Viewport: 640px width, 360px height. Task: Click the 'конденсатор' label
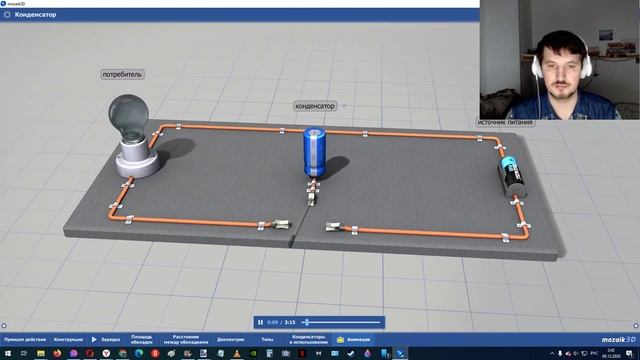pyautogui.click(x=315, y=106)
